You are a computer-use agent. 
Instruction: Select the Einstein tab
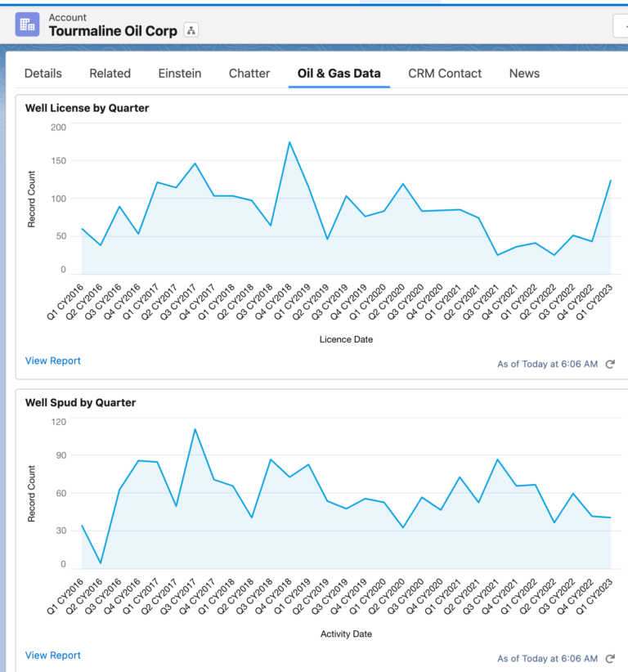180,74
